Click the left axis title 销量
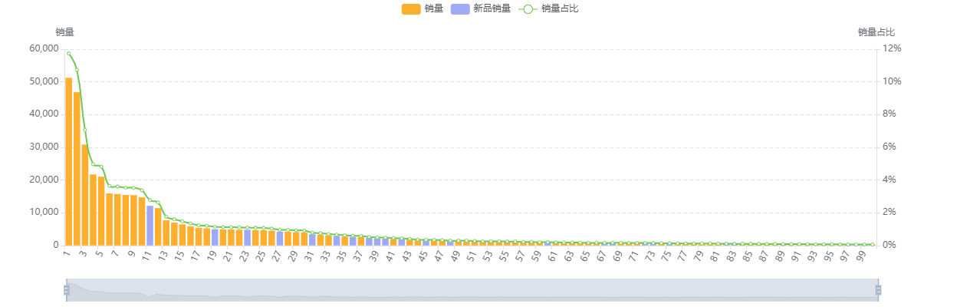 pyautogui.click(x=65, y=32)
